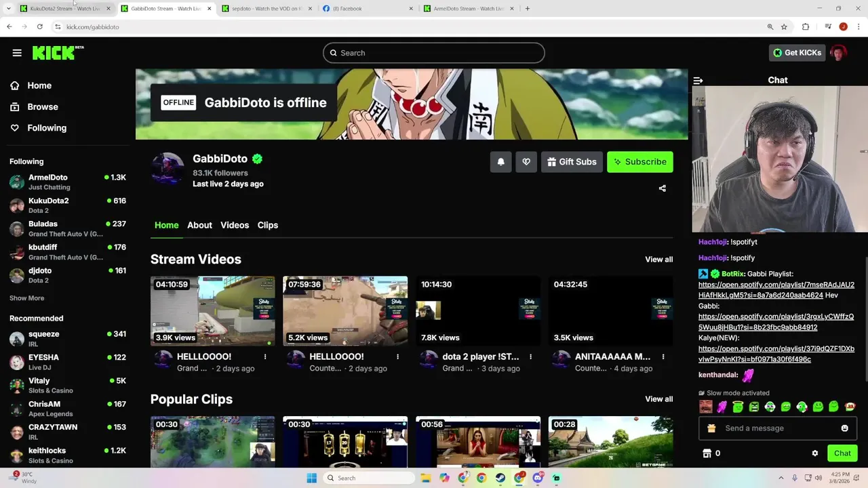Open the Gabbi Playlist Spotify link
The height and width of the screenshot is (488, 868).
776,290
